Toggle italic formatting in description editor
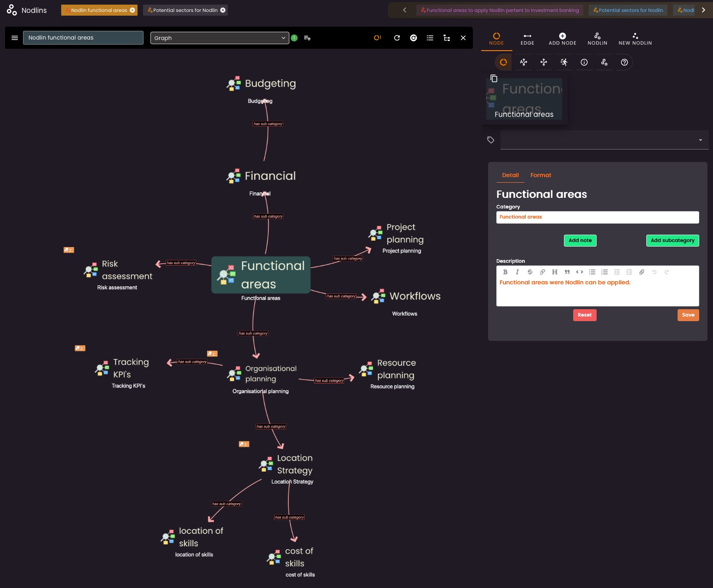Viewport: 713px width, 588px height. 517,272
